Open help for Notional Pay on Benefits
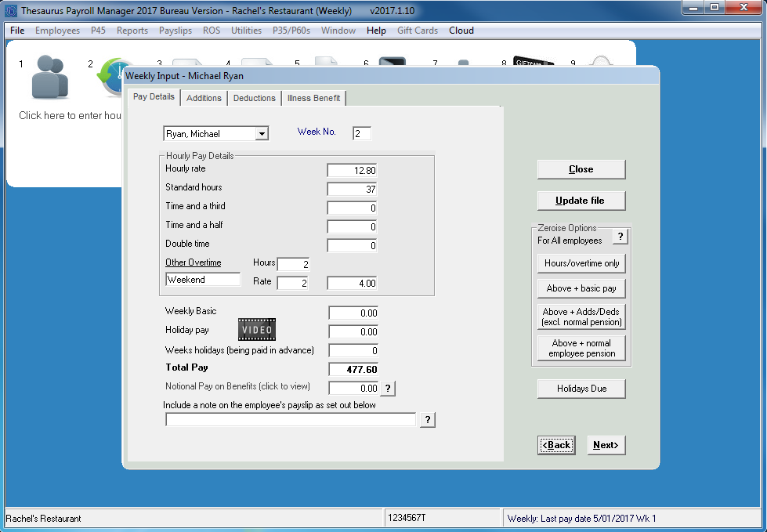The image size is (767, 532). click(388, 389)
